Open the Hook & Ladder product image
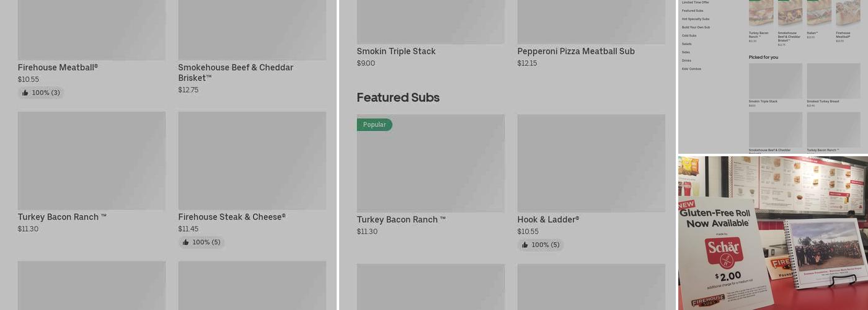 point(591,162)
